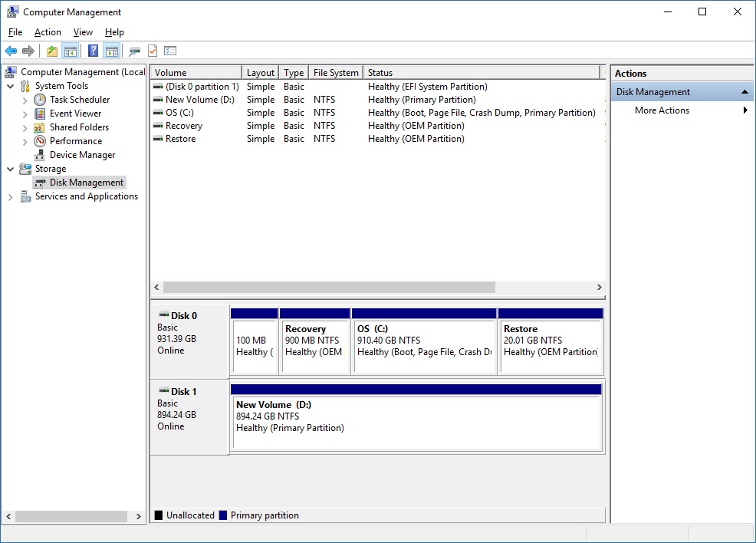Go back with the blue Back arrow
The width and height of the screenshot is (756, 543).
point(11,51)
